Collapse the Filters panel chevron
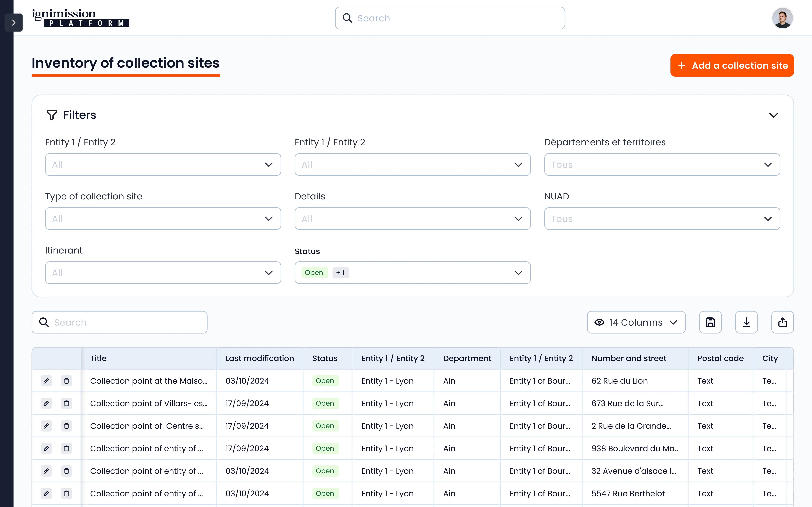The width and height of the screenshot is (812, 507). [x=773, y=115]
